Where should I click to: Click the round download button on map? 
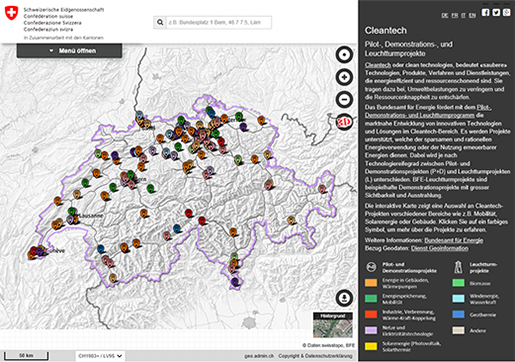(344, 298)
